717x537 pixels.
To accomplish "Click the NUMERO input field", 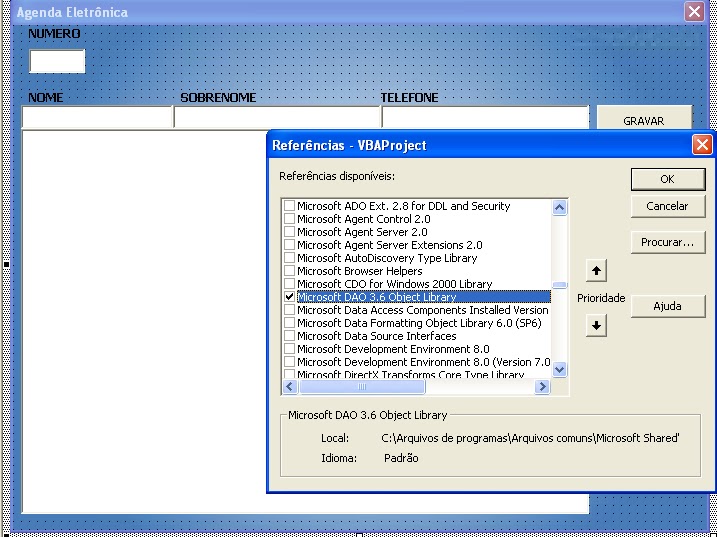I will tap(57, 61).
